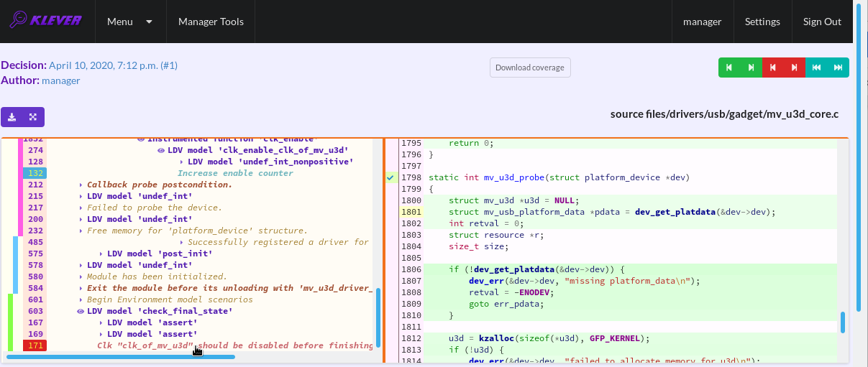This screenshot has width=868, height=367.
Task: Click the red previous uncovered line button
Action: click(773, 68)
